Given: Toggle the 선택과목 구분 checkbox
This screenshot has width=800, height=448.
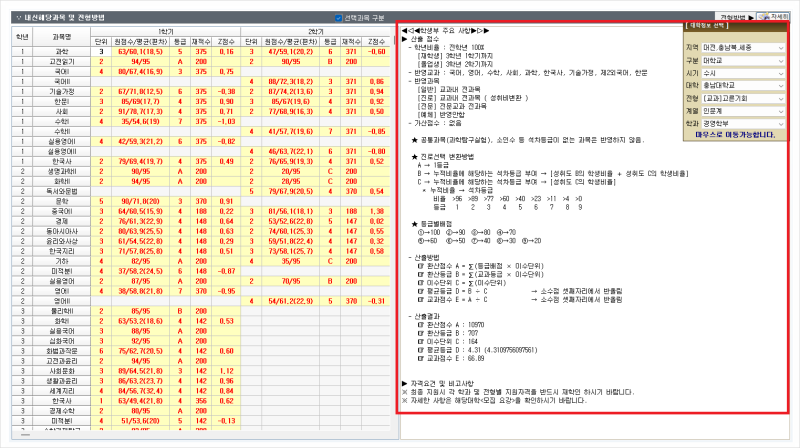Looking at the screenshot, I should 338,18.
